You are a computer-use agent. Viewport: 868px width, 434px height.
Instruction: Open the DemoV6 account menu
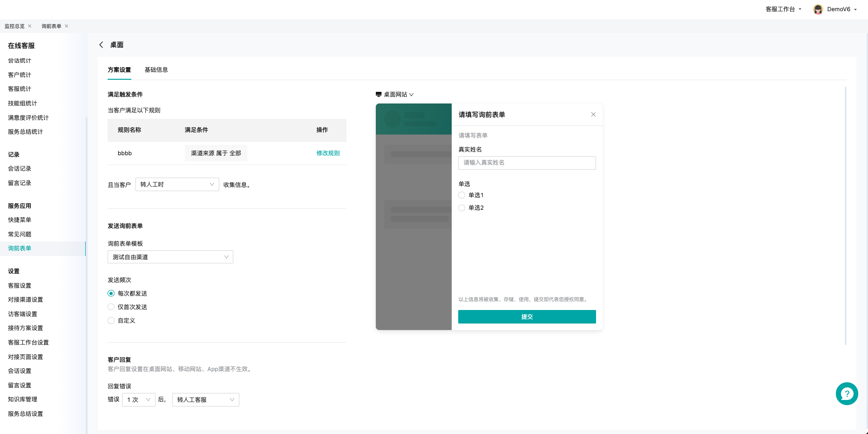pyautogui.click(x=842, y=9)
